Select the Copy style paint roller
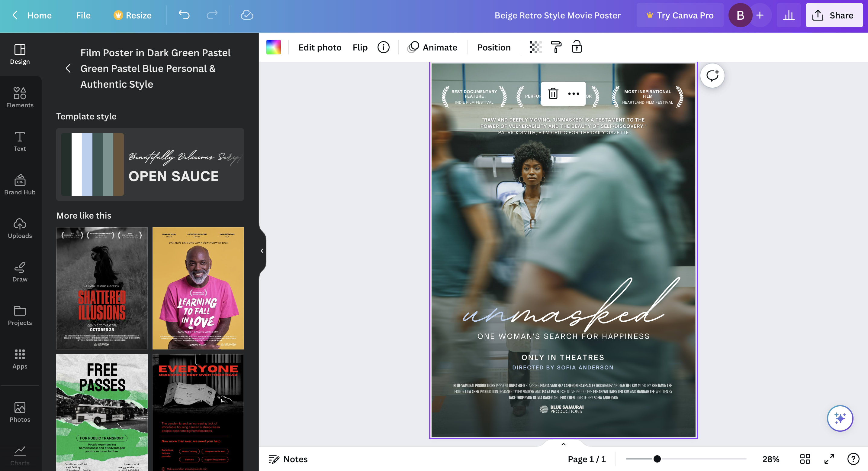868x471 pixels. pos(556,47)
